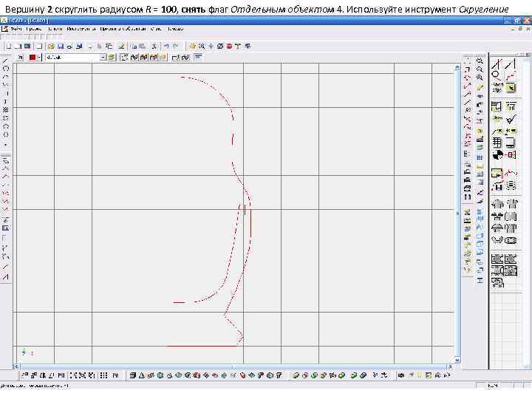Click the red color swatch

(x=33, y=58)
